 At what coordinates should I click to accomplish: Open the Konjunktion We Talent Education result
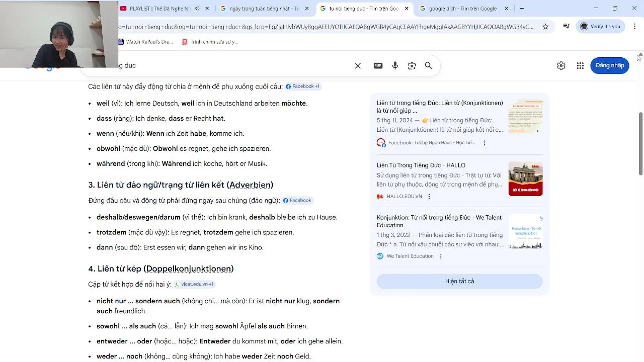439,221
